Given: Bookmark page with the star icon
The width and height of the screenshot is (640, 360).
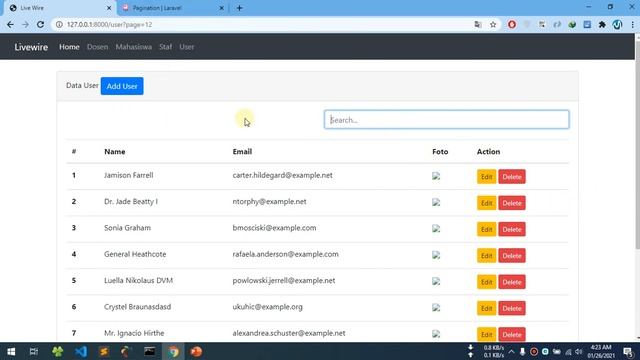Looking at the screenshot, I should (493, 24).
